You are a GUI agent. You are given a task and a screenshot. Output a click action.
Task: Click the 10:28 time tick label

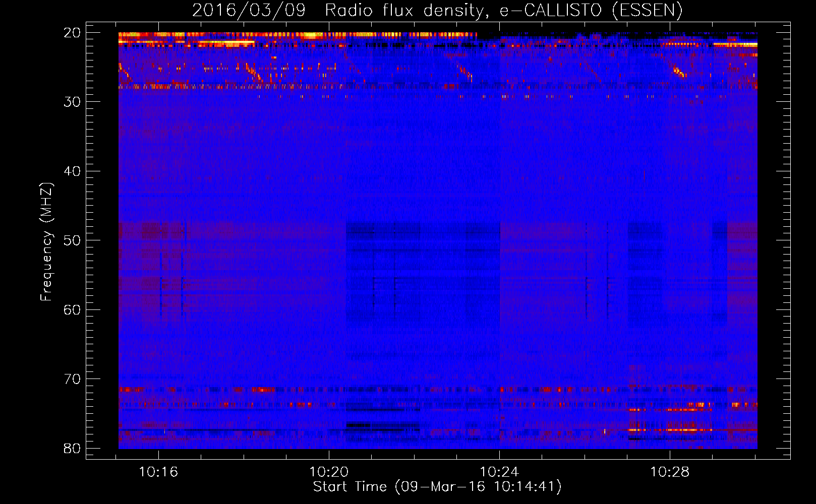[670, 472]
